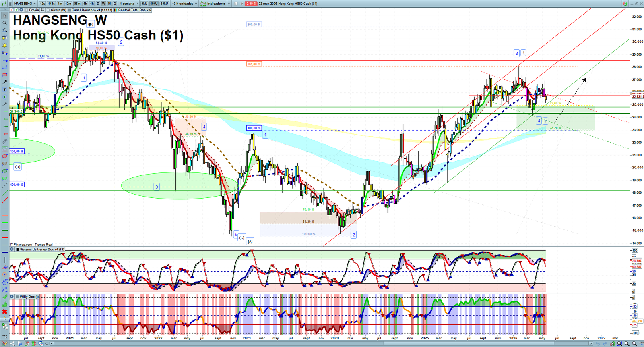This screenshot has height=347, width=644.
Task: Open the 10 k unidades dropdown
Action: [184, 4]
